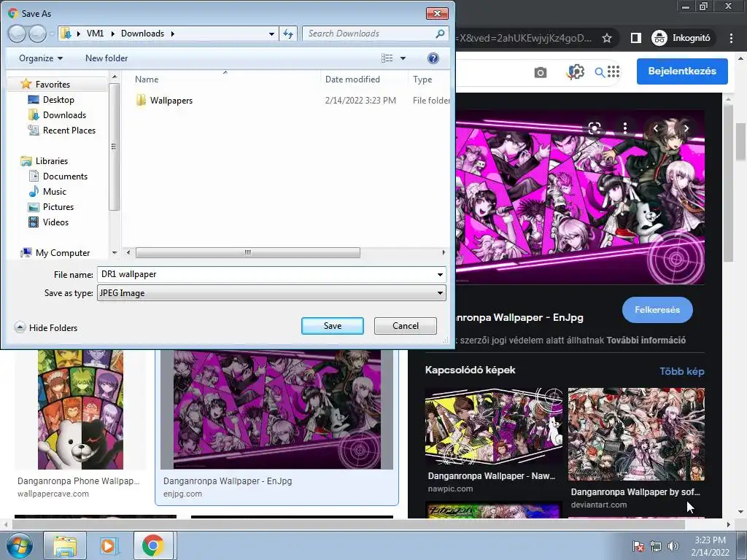Open the Organize menu
747x560 pixels.
[x=41, y=58]
